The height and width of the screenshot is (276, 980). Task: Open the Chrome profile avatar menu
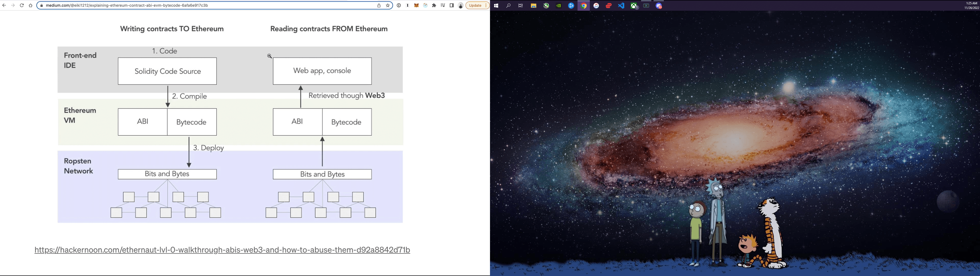460,5
